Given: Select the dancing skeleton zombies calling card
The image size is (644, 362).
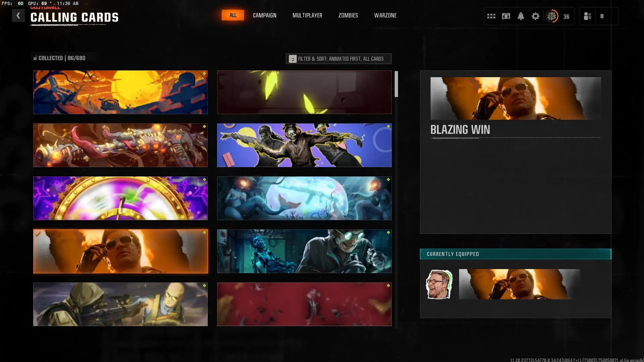Looking at the screenshot, I should tap(304, 145).
